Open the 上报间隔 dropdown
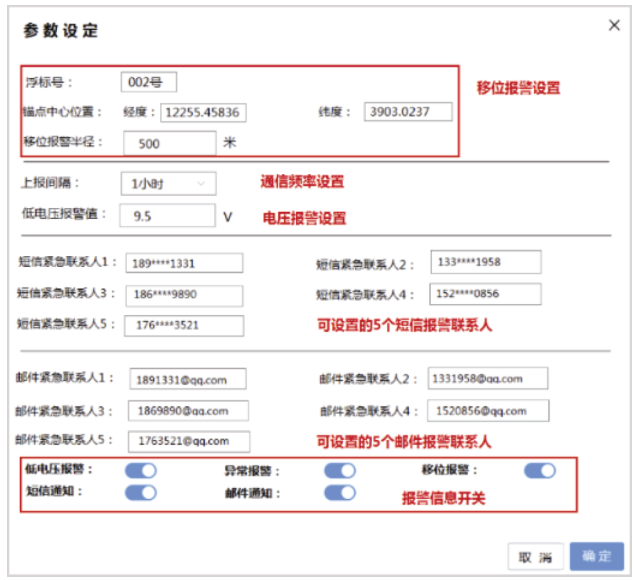Screen dimensions: 634x580 point(167,184)
